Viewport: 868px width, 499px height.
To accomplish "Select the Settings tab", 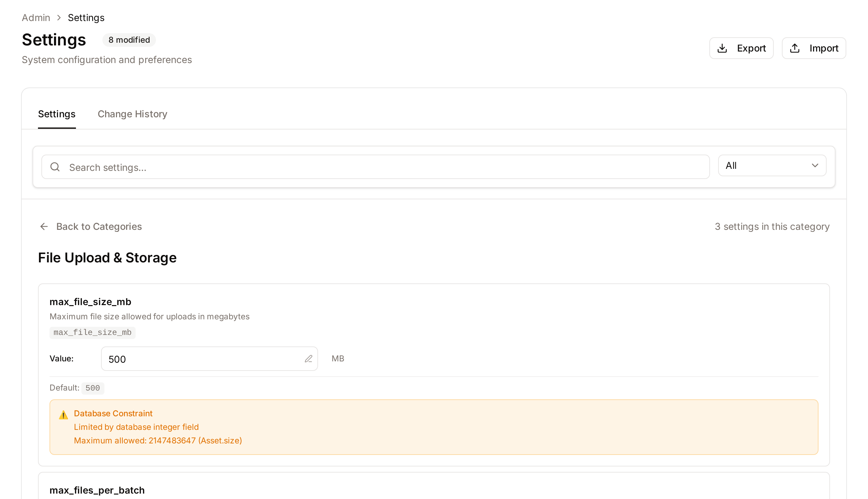I will (57, 114).
